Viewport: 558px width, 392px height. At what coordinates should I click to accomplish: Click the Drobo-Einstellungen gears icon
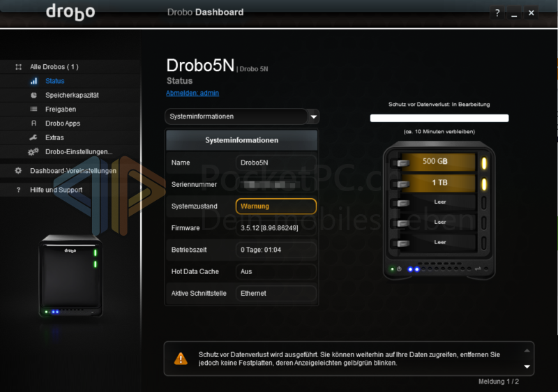(33, 152)
